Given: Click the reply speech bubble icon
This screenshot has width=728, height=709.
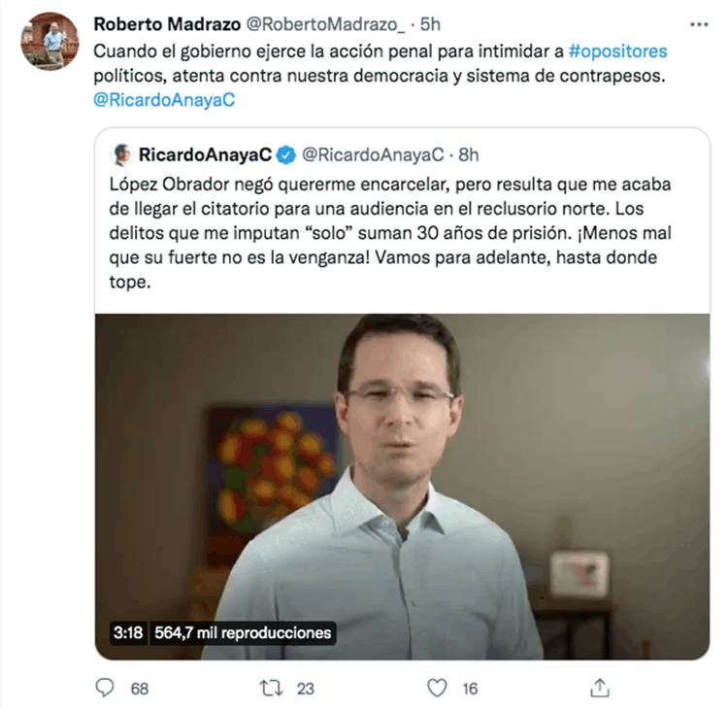Looking at the screenshot, I should (106, 688).
